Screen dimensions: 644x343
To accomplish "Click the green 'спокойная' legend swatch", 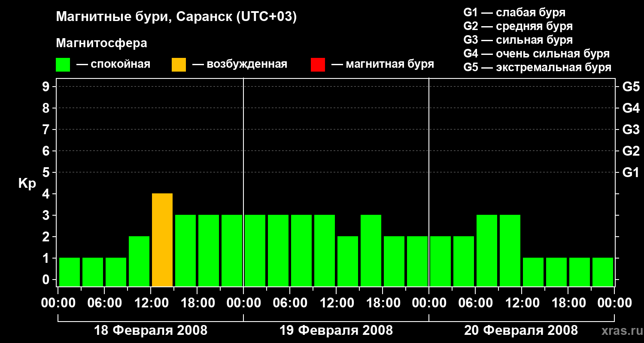I will 63,65.
